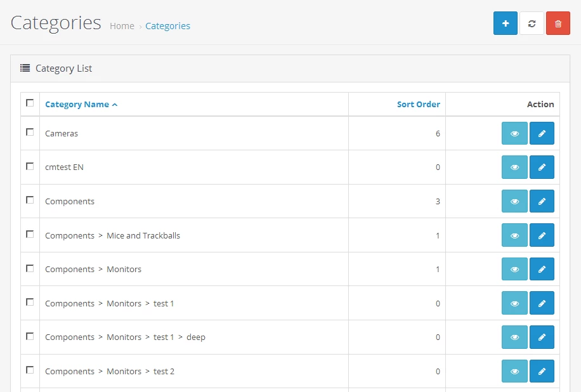Click Components > Monitors > test 1 > deep text

click(125, 337)
